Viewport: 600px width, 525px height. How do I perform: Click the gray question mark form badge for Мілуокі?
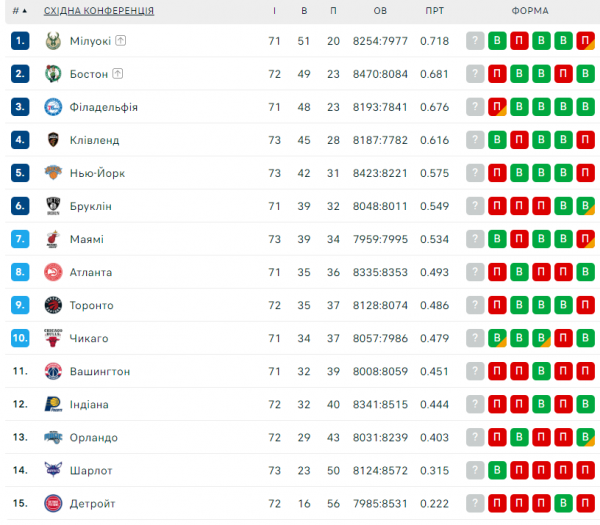pos(475,41)
